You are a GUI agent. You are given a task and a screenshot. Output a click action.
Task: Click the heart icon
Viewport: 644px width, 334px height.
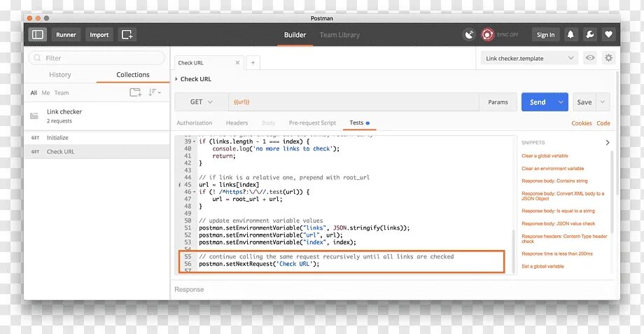(x=609, y=34)
